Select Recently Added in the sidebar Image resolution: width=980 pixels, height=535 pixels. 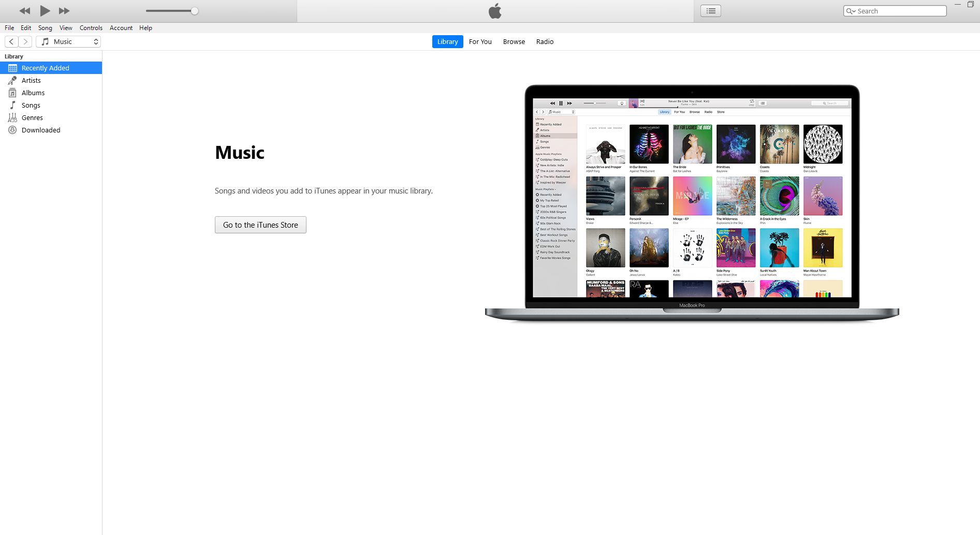[x=46, y=68]
